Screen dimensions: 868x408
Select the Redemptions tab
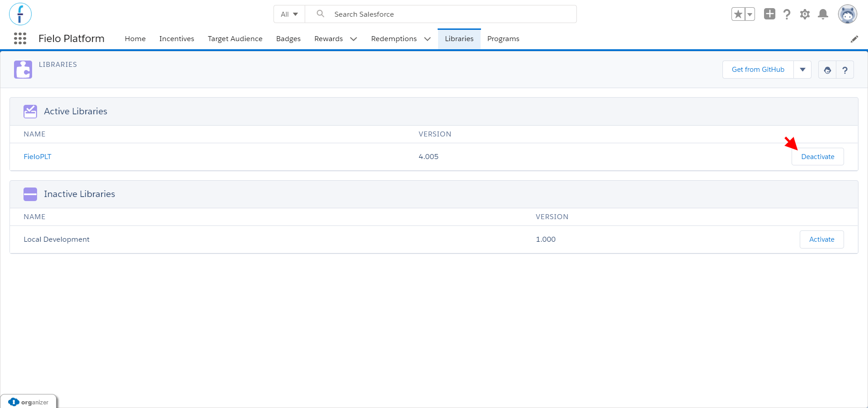[394, 39]
